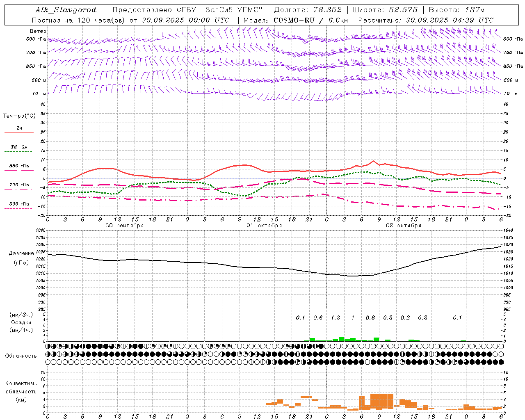Click the Высота: 137м value
Viewport: 525px width, 420px height.
click(457, 10)
